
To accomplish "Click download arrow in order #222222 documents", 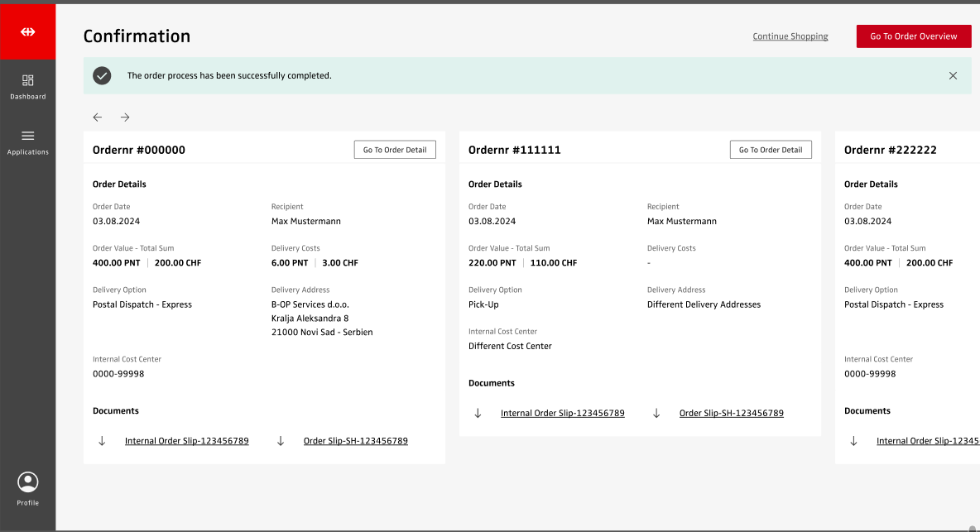I will (x=854, y=441).
